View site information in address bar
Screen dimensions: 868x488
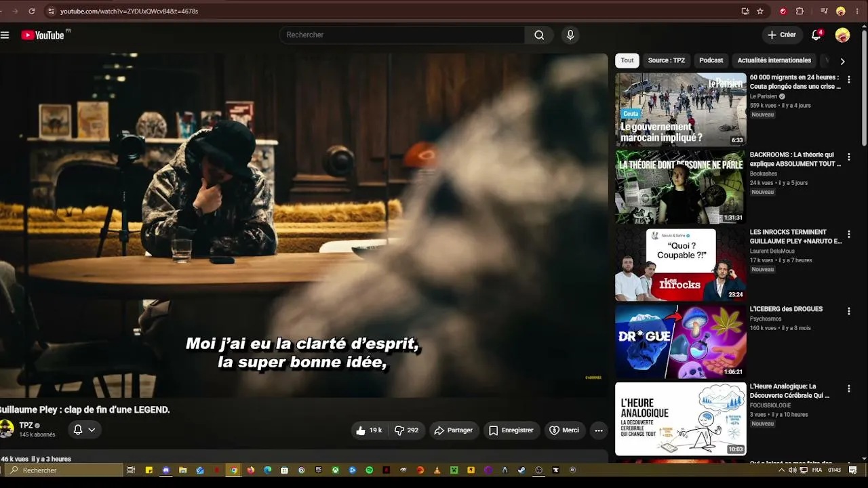51,11
